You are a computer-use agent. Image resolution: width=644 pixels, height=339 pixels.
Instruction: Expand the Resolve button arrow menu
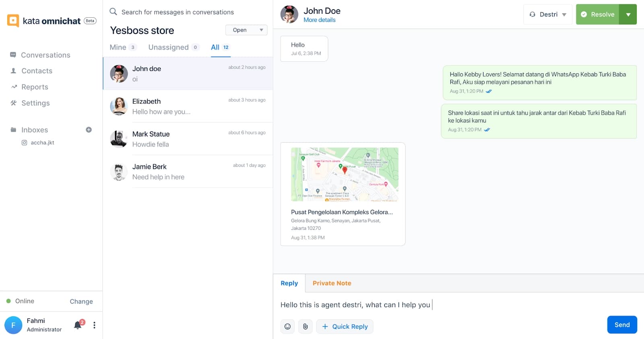click(x=628, y=14)
